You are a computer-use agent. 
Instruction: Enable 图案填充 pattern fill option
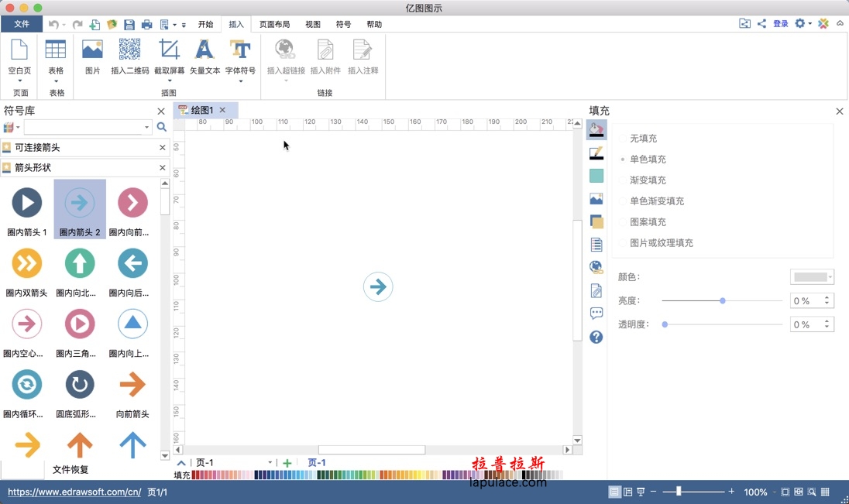tap(623, 222)
